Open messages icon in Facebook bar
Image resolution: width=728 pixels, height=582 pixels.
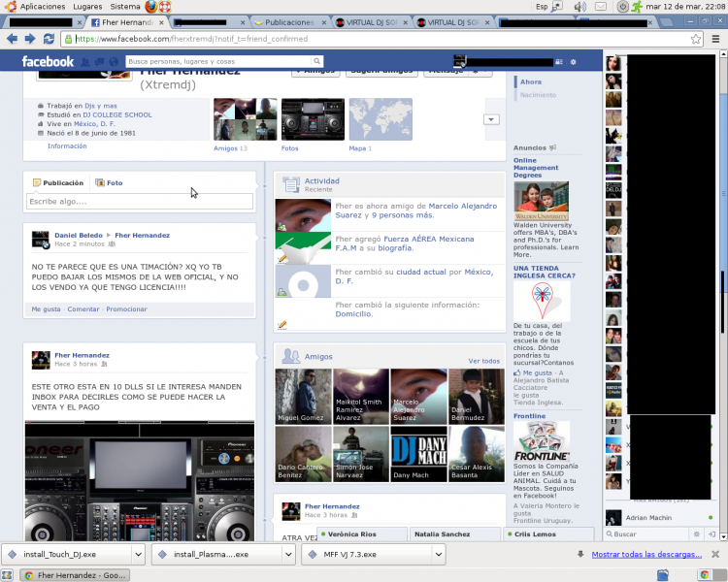pos(99,62)
